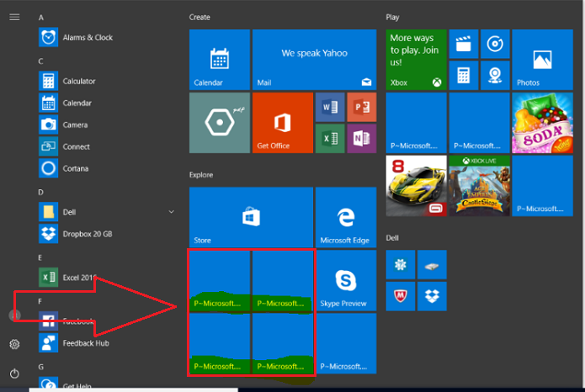Screen dimensions: 585x392
Task: Open the Dropbox tile in Dell group
Action: click(432, 296)
